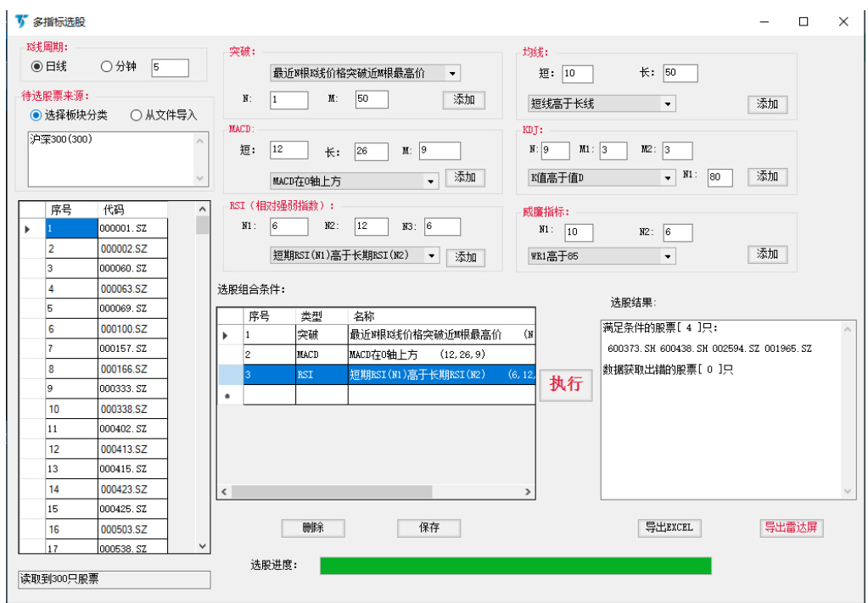Click 添加 button in the KDJ section
This screenshot has width=868, height=603.
[x=767, y=176]
